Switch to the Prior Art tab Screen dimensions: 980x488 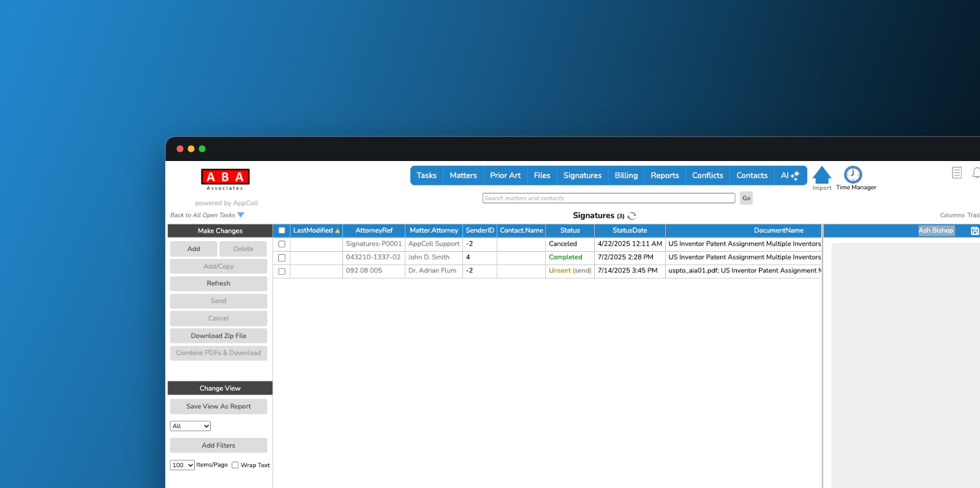(x=505, y=176)
